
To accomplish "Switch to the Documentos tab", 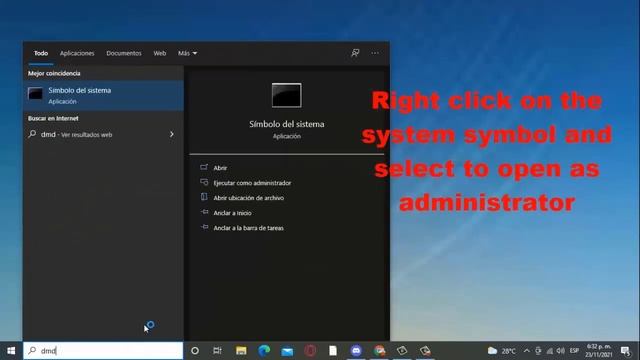I will (x=124, y=53).
